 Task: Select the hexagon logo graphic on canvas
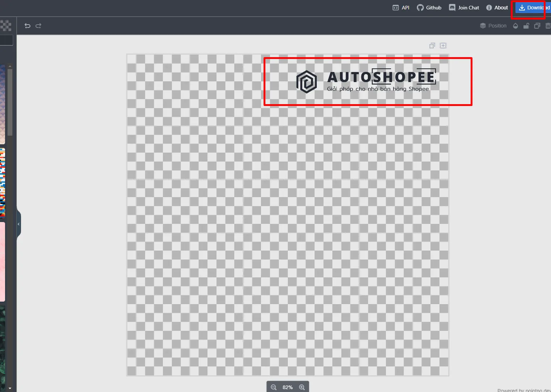(307, 82)
